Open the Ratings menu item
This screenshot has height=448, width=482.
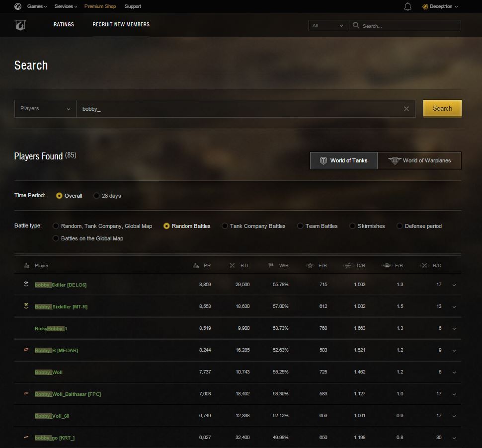(64, 24)
